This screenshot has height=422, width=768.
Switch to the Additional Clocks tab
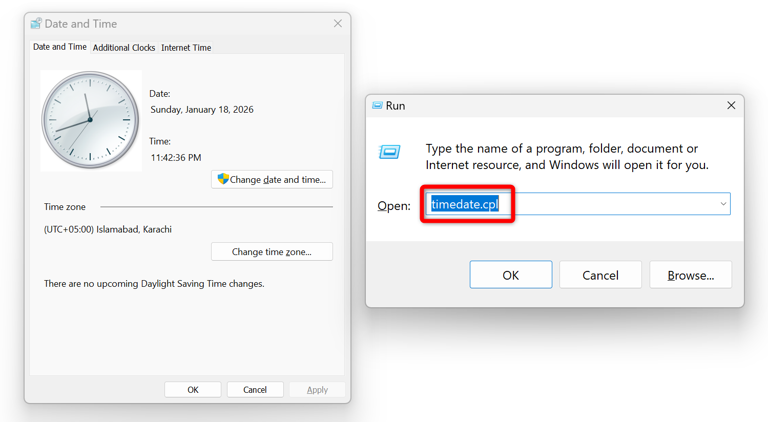pos(124,47)
